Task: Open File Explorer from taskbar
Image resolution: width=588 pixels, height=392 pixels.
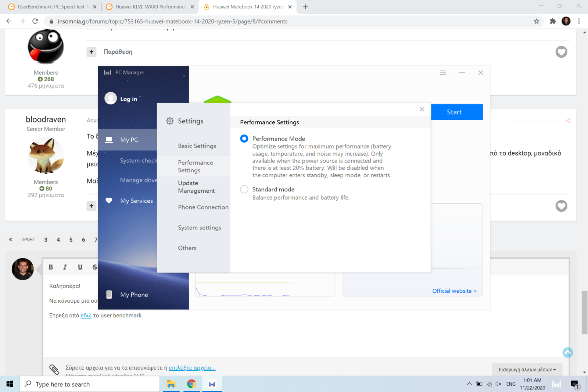Action: 171,384
